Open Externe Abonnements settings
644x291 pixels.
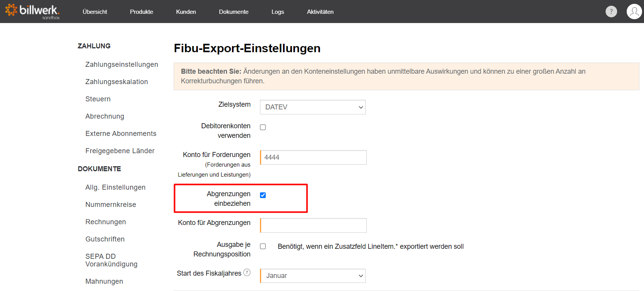click(121, 134)
